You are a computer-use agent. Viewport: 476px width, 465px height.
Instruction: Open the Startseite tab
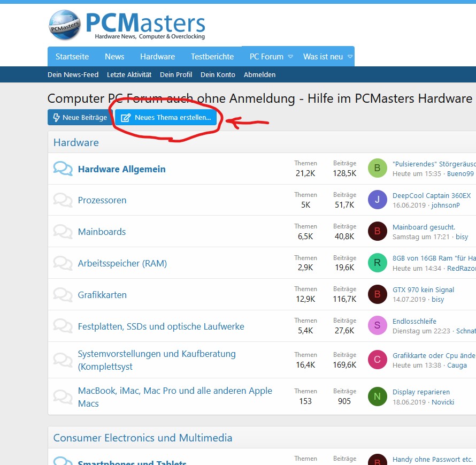pos(72,57)
